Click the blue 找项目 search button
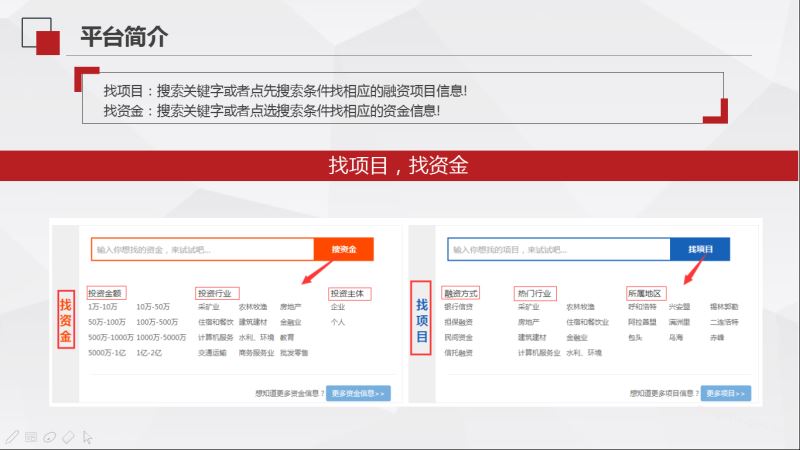This screenshot has width=800, height=450. click(700, 249)
